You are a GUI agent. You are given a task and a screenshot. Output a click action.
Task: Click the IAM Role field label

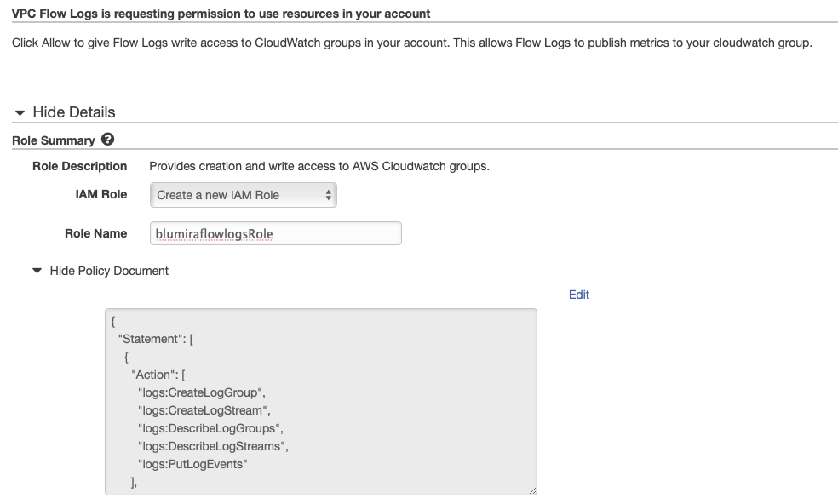point(101,195)
